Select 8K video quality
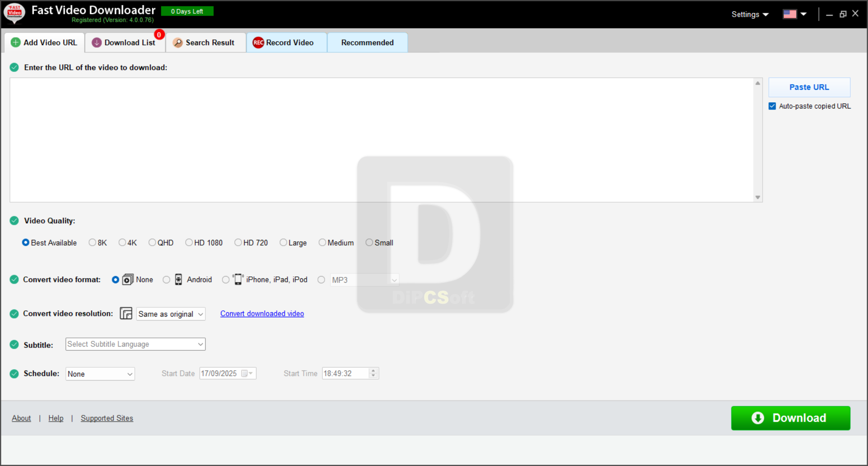This screenshot has height=466, width=868. coord(93,243)
